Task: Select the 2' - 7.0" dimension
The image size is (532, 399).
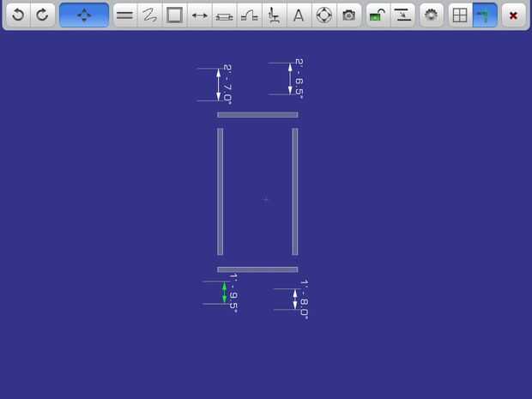Action: [219, 85]
